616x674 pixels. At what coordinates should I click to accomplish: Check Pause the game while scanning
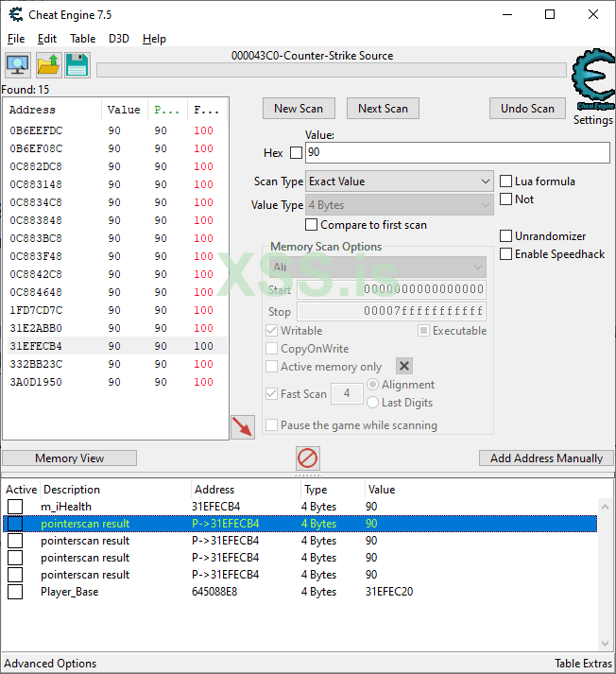(x=271, y=425)
